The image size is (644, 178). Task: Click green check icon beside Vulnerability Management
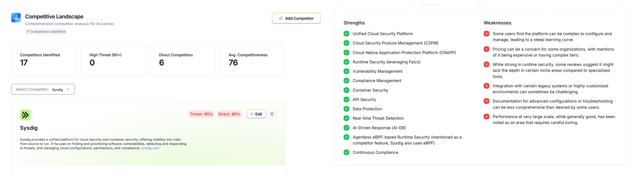(x=346, y=71)
